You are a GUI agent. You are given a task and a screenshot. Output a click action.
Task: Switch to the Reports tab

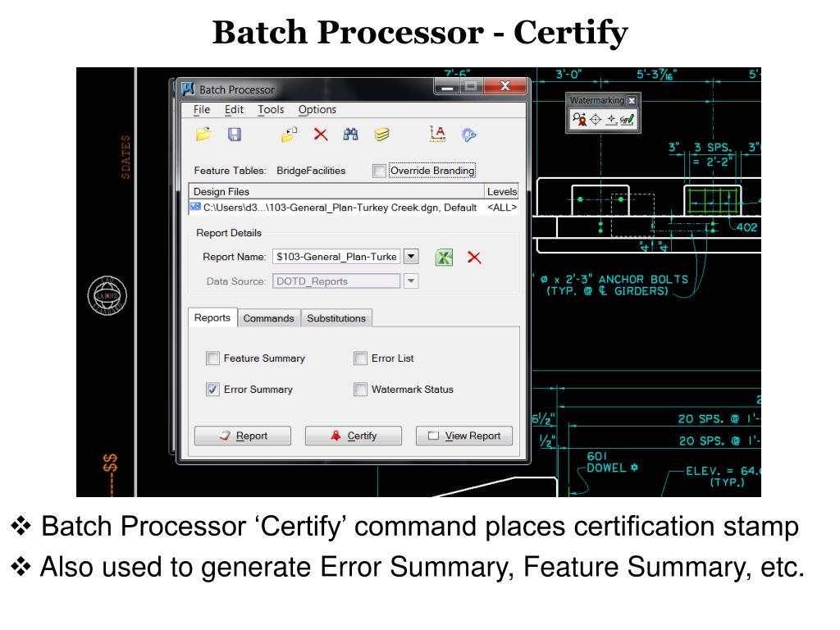coord(212,317)
